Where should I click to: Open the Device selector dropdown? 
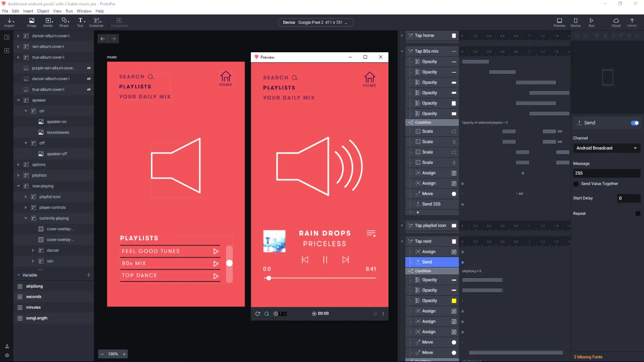click(316, 23)
